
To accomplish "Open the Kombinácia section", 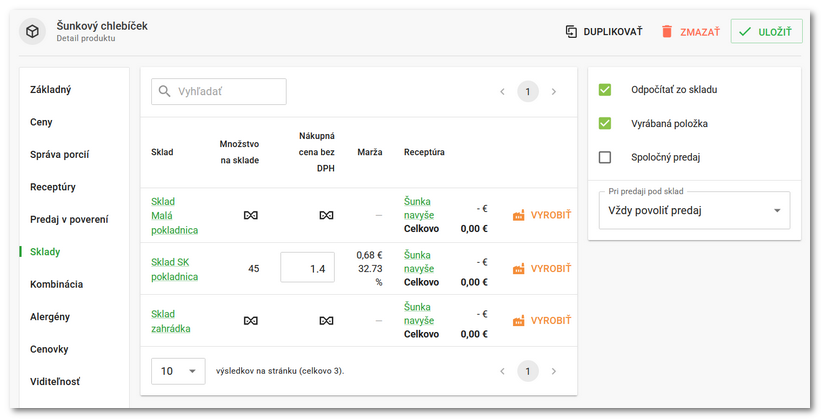I will (x=57, y=284).
